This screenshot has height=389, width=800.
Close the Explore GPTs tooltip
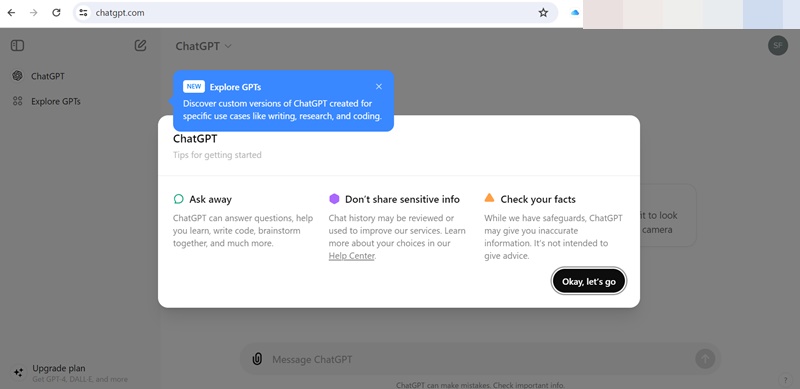[x=379, y=86]
